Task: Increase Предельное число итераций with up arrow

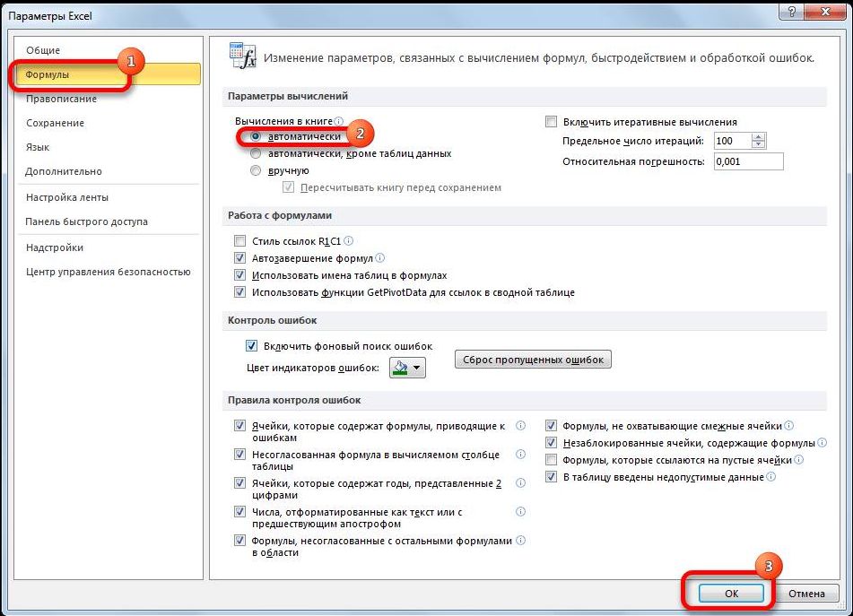Action: [x=758, y=136]
